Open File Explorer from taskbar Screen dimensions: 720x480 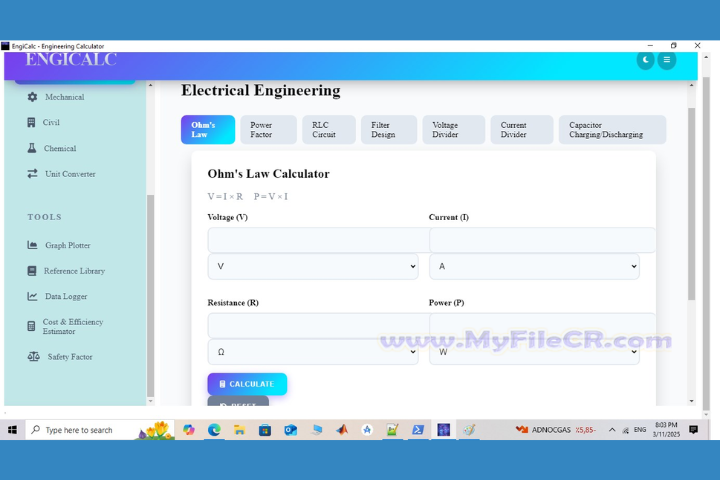[239, 430]
